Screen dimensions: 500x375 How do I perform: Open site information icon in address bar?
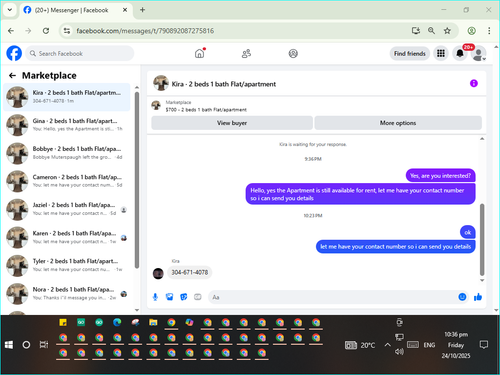(67, 31)
